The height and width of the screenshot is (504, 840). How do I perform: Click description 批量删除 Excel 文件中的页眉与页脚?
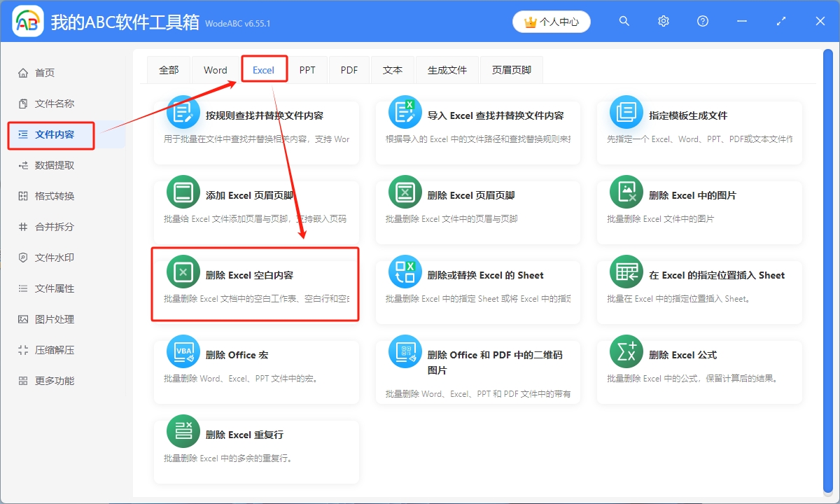[x=451, y=219]
